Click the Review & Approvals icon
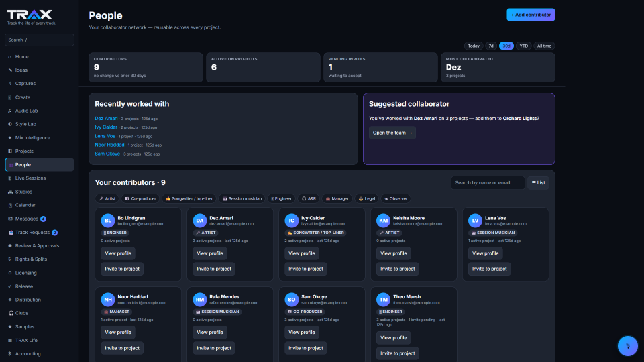644x362 pixels. tap(10, 246)
